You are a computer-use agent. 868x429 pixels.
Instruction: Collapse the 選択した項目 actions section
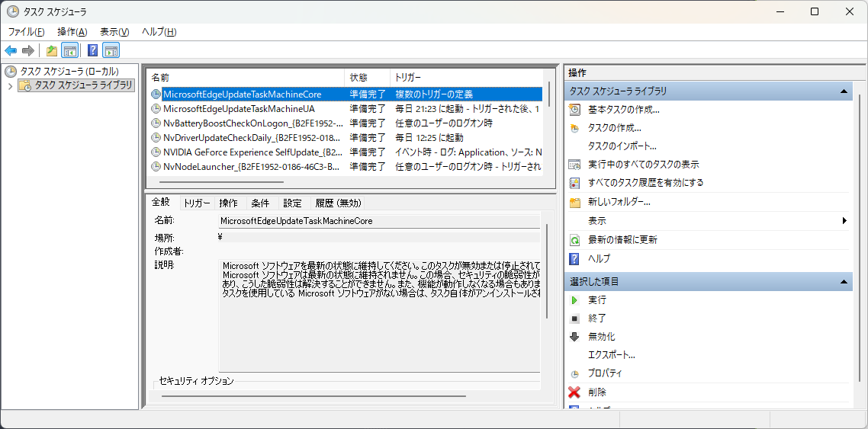coord(843,282)
